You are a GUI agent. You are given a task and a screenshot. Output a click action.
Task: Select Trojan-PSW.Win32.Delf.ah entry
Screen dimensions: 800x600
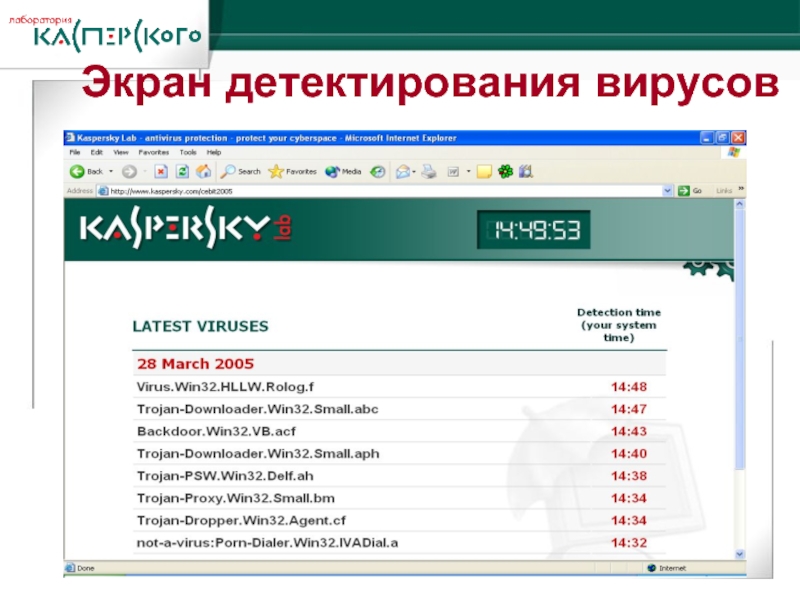point(225,476)
